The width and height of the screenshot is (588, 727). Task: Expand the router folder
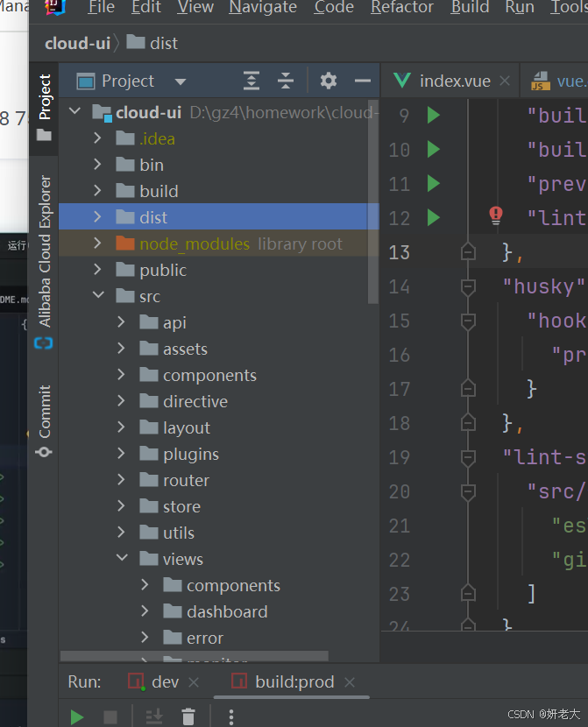(121, 479)
